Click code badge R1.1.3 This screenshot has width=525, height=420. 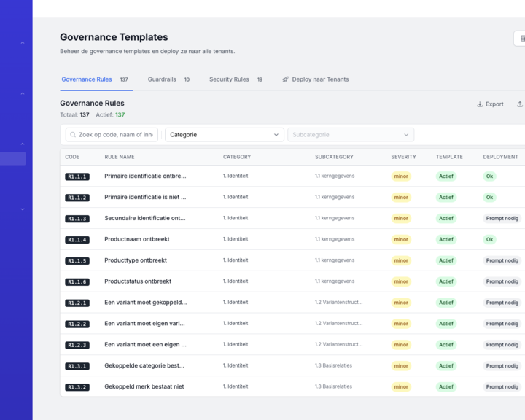coord(77,219)
